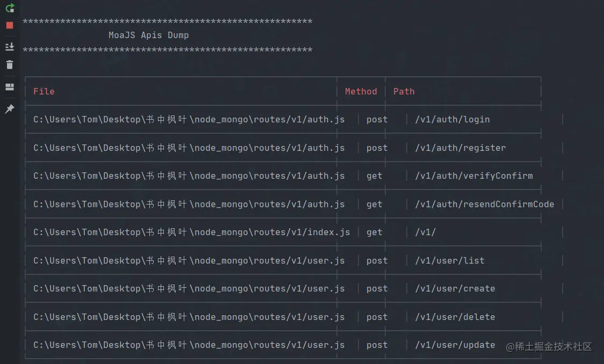
Task: Click the user.js file path in the /v1/user/create row
Action: tap(189, 289)
